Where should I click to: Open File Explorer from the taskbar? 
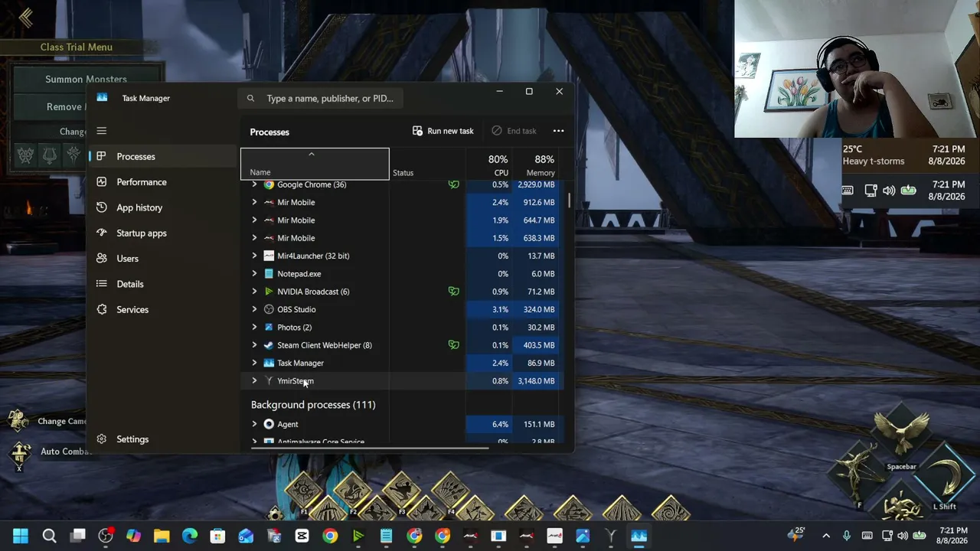[162, 536]
